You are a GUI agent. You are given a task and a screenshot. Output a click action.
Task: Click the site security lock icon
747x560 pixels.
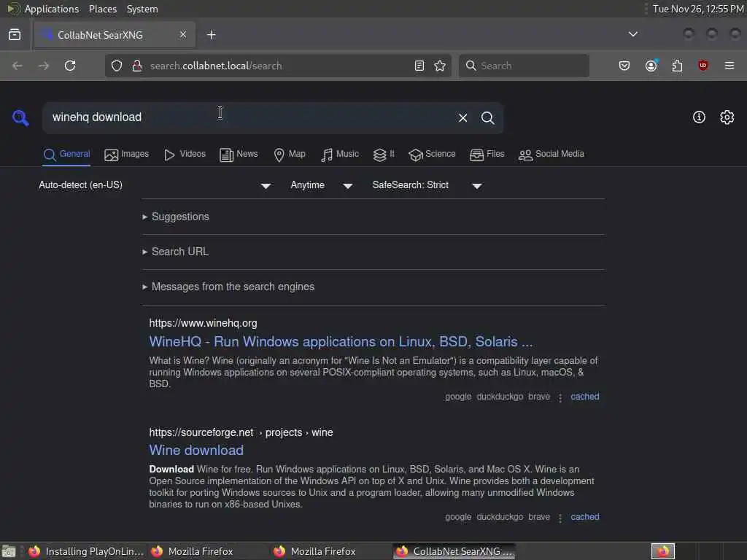136,66
